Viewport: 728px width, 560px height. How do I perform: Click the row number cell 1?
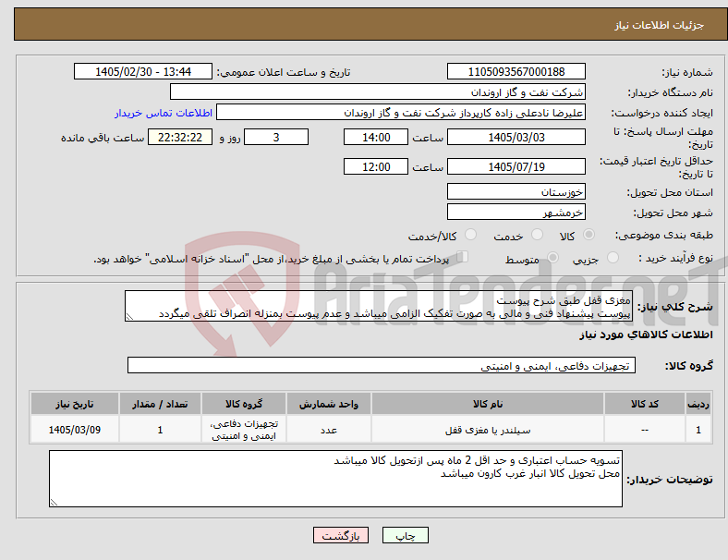[x=698, y=430]
